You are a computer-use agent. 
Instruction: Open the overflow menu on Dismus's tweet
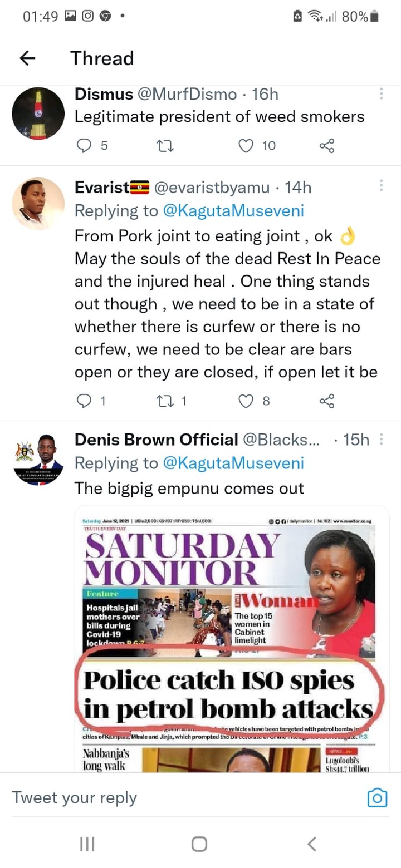(x=381, y=93)
